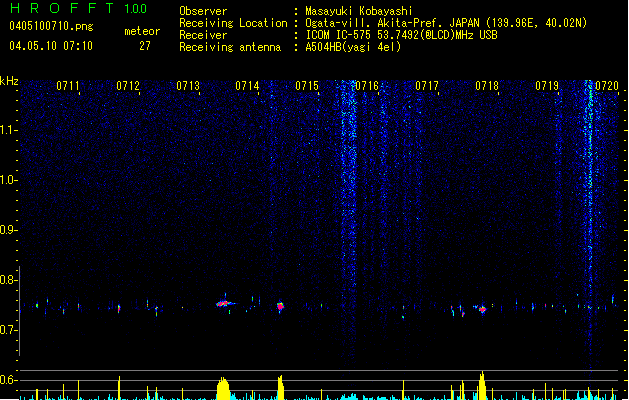Viewport: 629px width, 400px height.
Task: Click the 0.6 kHz frequency label
Action: [x=8, y=380]
